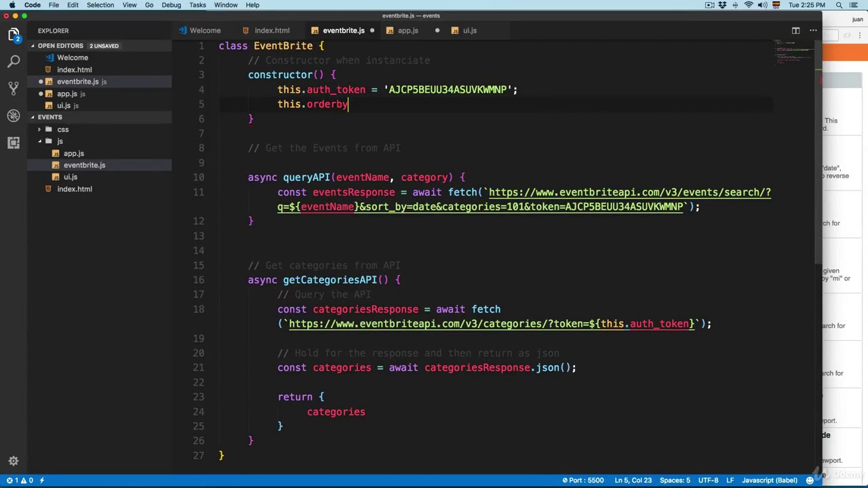Change language mode Javascript (Babel)
Image resolution: width=868 pixels, height=488 pixels.
(770, 481)
